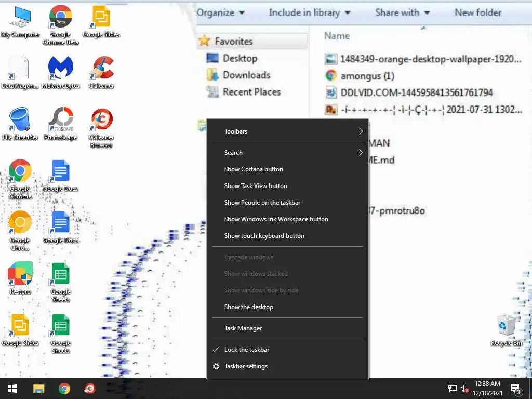Open the Organize dropdown
The height and width of the screenshot is (399, 532).
click(x=220, y=12)
